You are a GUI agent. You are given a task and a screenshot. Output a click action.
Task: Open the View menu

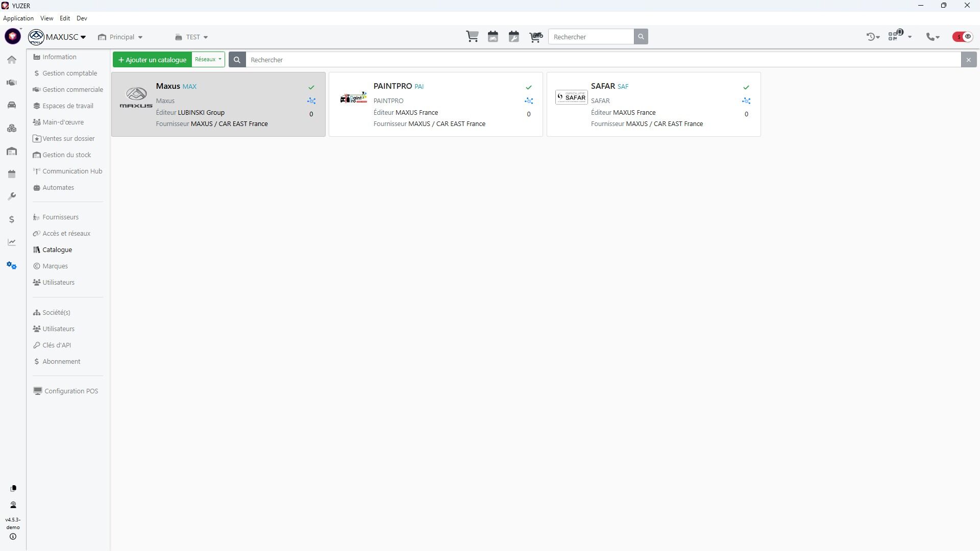(x=46, y=18)
